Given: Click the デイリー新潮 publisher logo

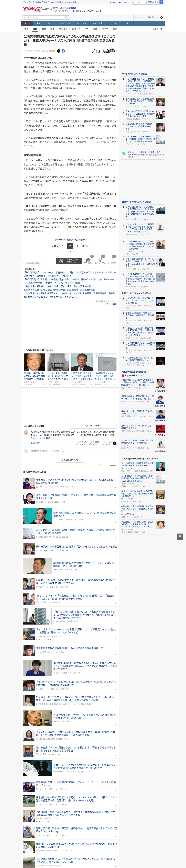Looking at the screenshot, I should pyautogui.click(x=104, y=51).
